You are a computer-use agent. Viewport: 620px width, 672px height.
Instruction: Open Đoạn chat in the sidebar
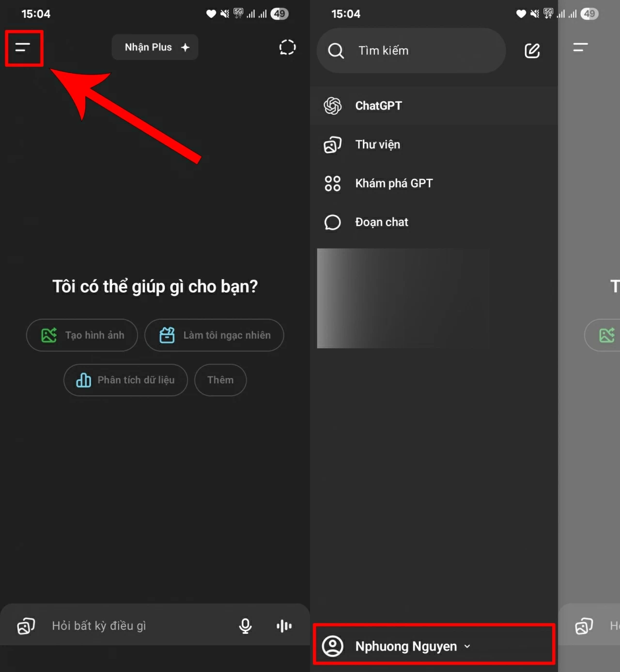[381, 222]
